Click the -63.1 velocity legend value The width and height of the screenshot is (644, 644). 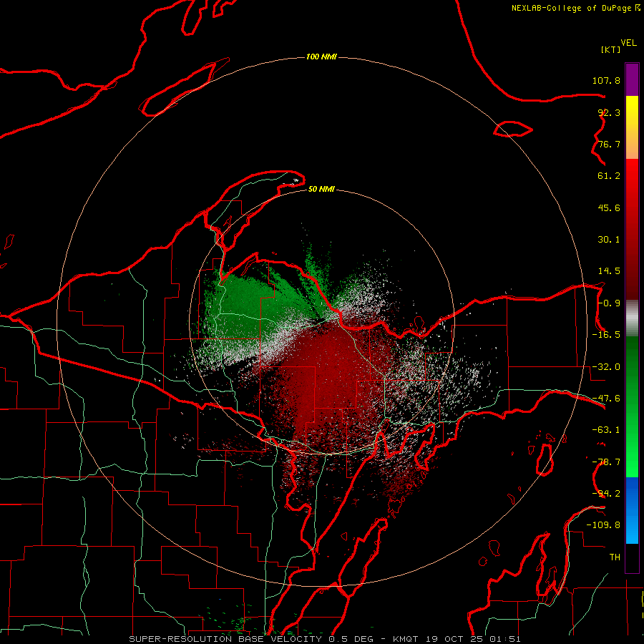pos(606,430)
